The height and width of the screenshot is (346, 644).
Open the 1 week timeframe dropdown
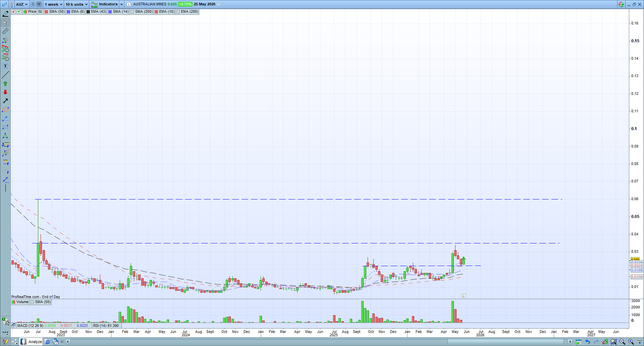(x=54, y=4)
